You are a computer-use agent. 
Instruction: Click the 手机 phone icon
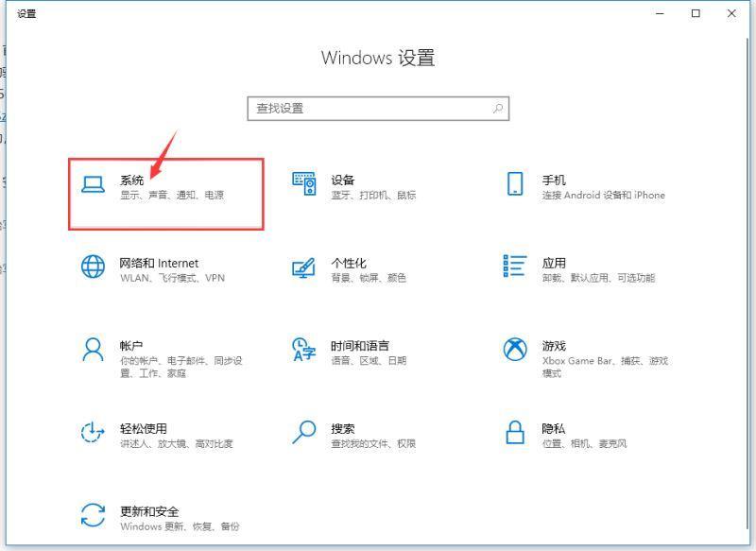tap(515, 183)
